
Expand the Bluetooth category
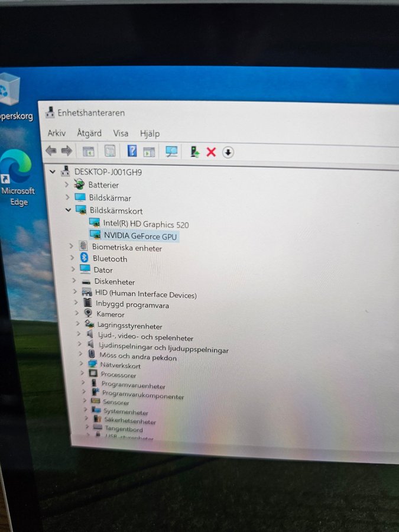click(72, 258)
